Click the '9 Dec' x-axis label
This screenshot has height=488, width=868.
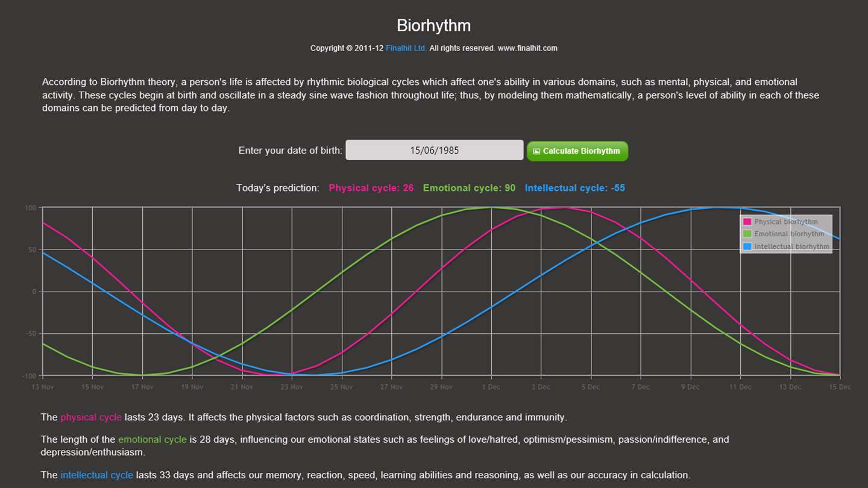click(x=690, y=387)
